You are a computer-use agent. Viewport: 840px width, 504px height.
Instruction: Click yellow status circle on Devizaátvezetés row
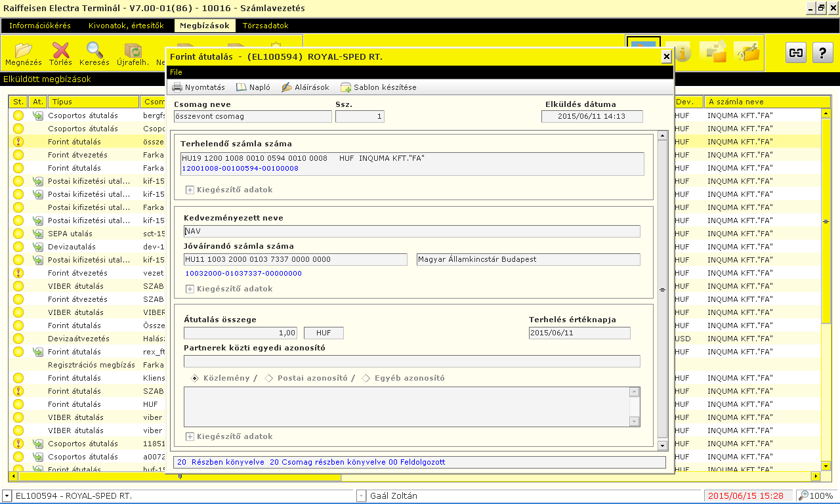(x=18, y=339)
